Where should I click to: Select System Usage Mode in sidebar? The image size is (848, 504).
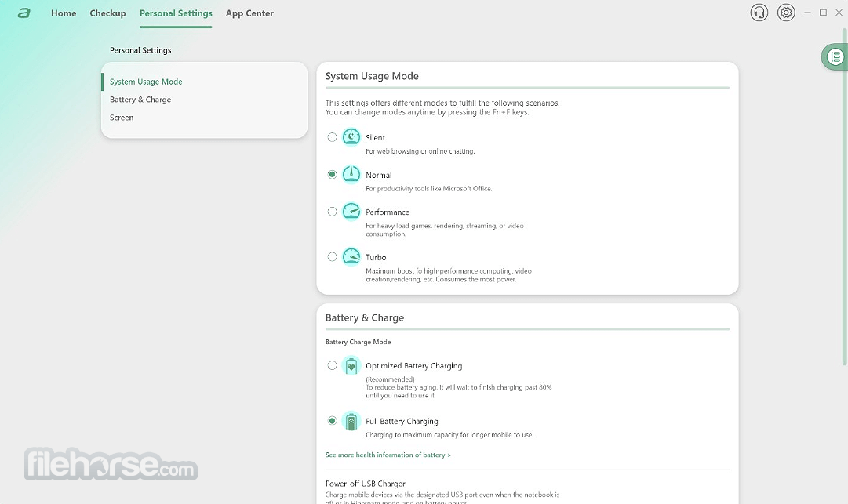pos(146,82)
